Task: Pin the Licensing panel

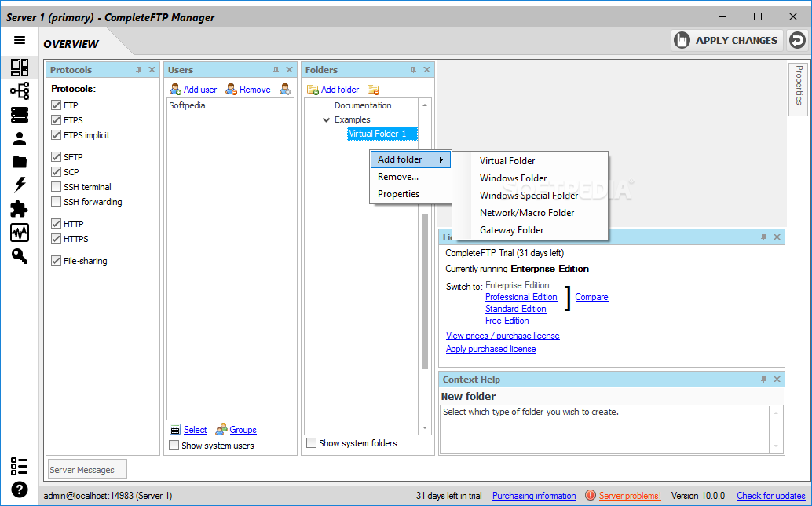Action: [763, 237]
